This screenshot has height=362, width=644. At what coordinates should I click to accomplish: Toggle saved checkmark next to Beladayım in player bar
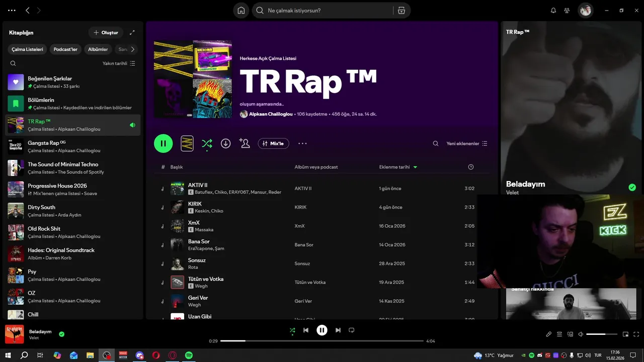coord(61,334)
